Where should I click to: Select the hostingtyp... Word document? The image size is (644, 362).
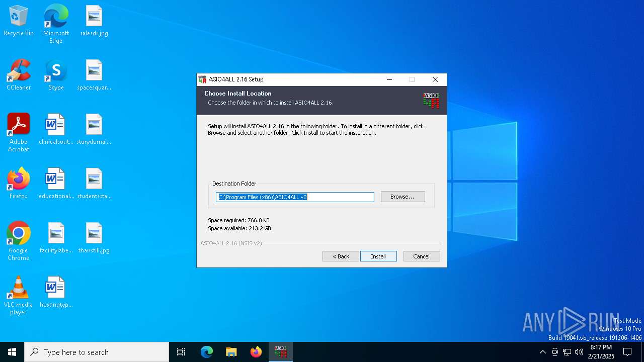[x=56, y=293]
